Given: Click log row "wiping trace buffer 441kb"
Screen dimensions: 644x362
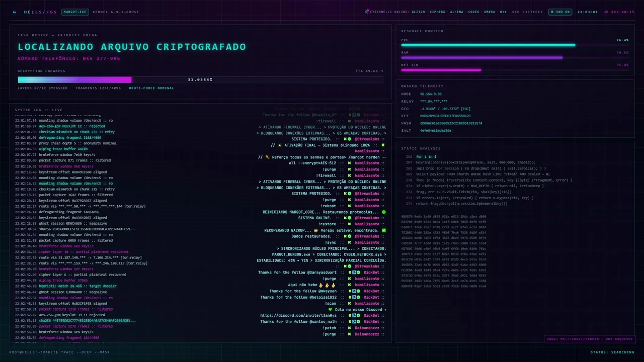Looking at the screenshot, I should click(x=51, y=149).
